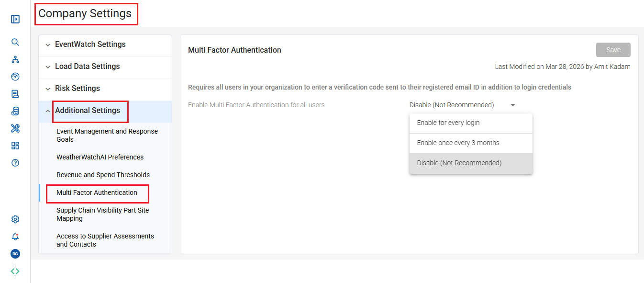Select the Enable for every login option
The image size is (644, 283).
(x=471, y=123)
